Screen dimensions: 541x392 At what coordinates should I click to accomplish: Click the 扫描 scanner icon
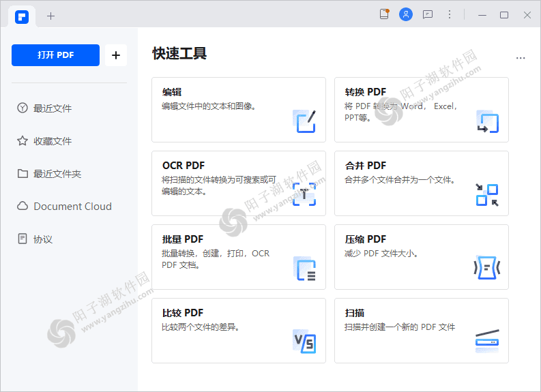487,341
